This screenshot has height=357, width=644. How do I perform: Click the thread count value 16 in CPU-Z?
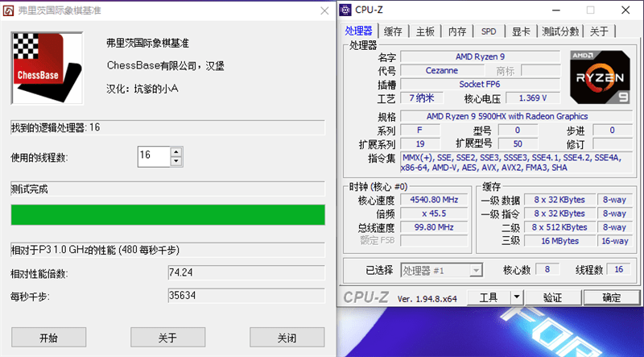tap(618, 269)
